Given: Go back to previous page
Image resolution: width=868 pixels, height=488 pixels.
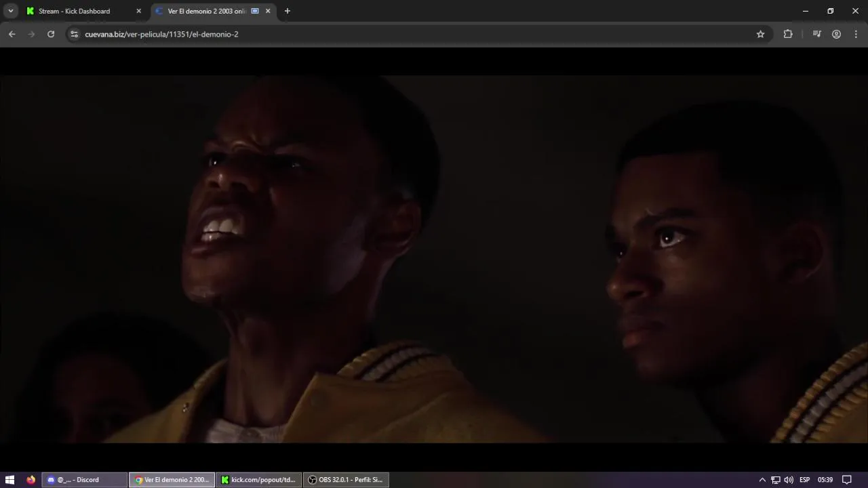Looking at the screenshot, I should coord(12,34).
